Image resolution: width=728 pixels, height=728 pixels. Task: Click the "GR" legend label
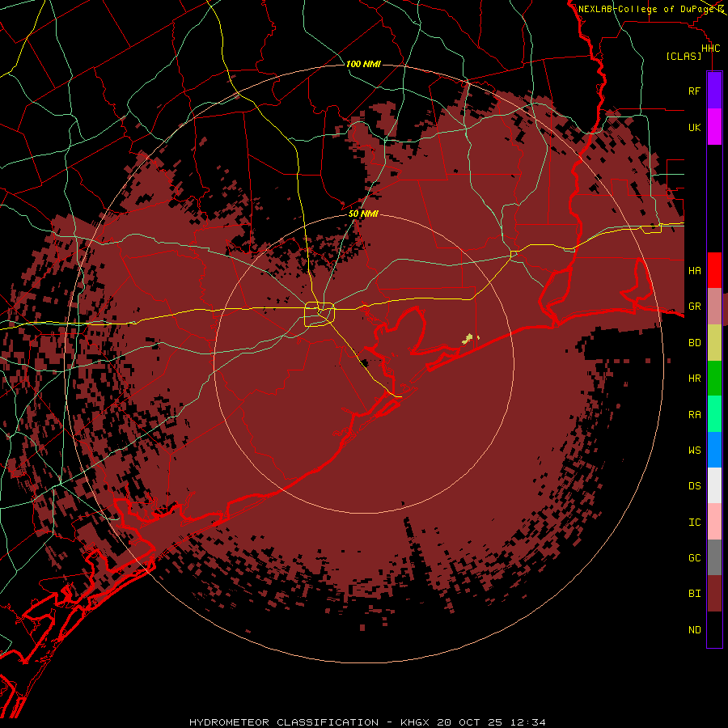coord(694,307)
